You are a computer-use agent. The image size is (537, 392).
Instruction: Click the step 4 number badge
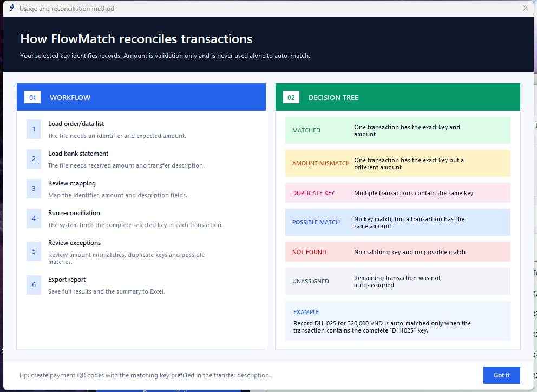coord(34,218)
